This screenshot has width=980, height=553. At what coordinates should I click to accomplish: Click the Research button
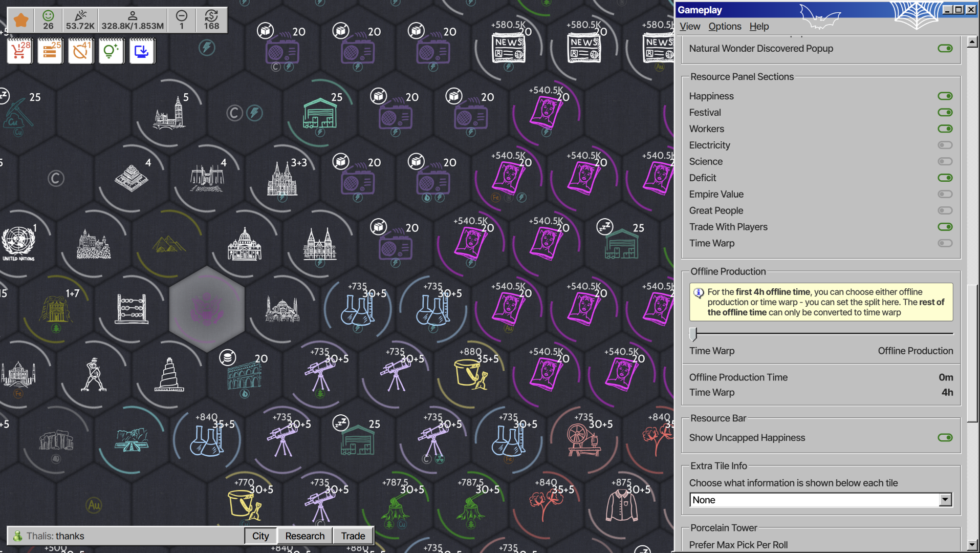pos(304,536)
